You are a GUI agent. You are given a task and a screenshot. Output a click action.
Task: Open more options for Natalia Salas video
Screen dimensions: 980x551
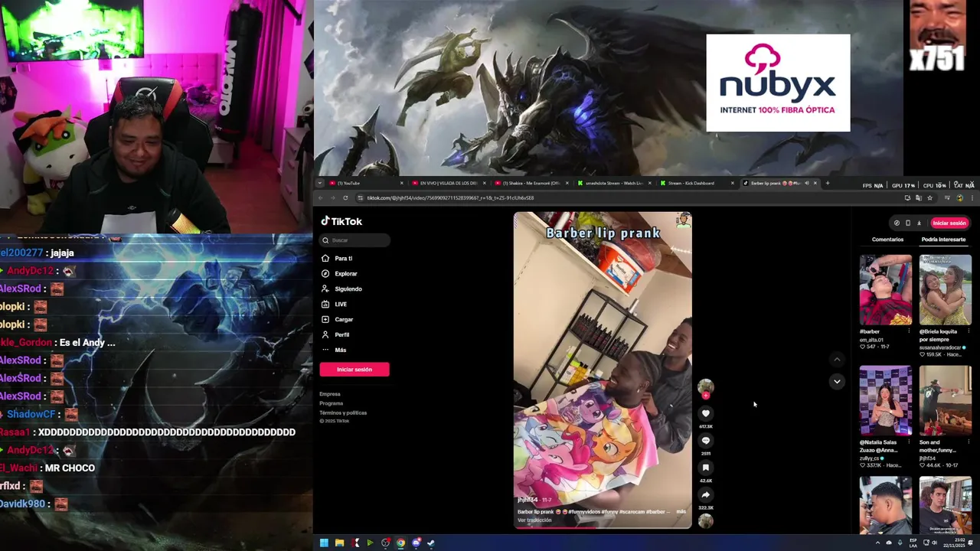pyautogui.click(x=909, y=442)
